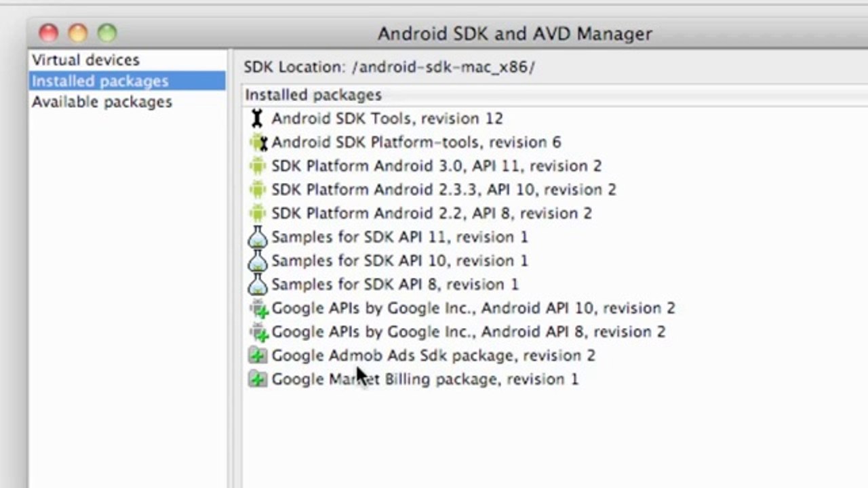Click the flask icon for Samples API 8
The width and height of the screenshot is (868, 488).
(258, 285)
